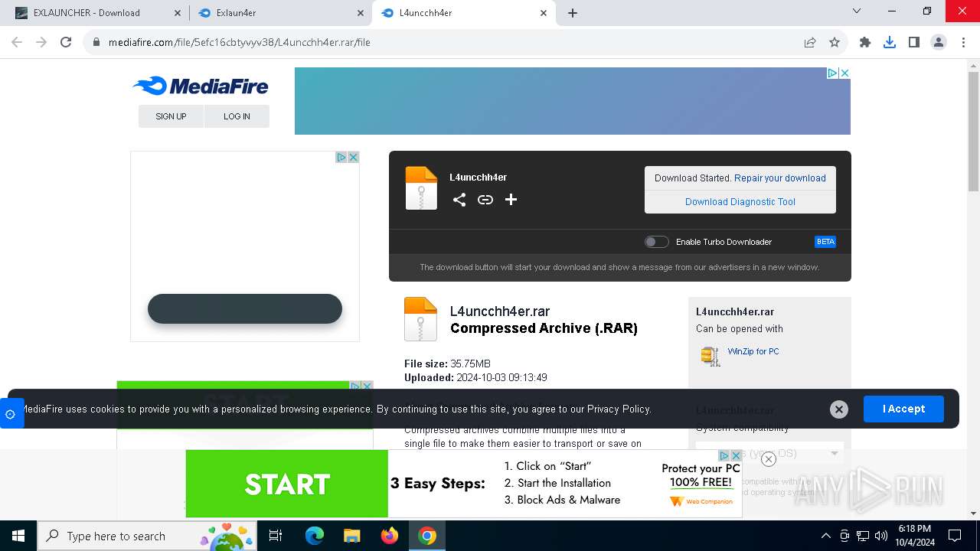
Task: Click the address bar URL
Action: pos(240,43)
